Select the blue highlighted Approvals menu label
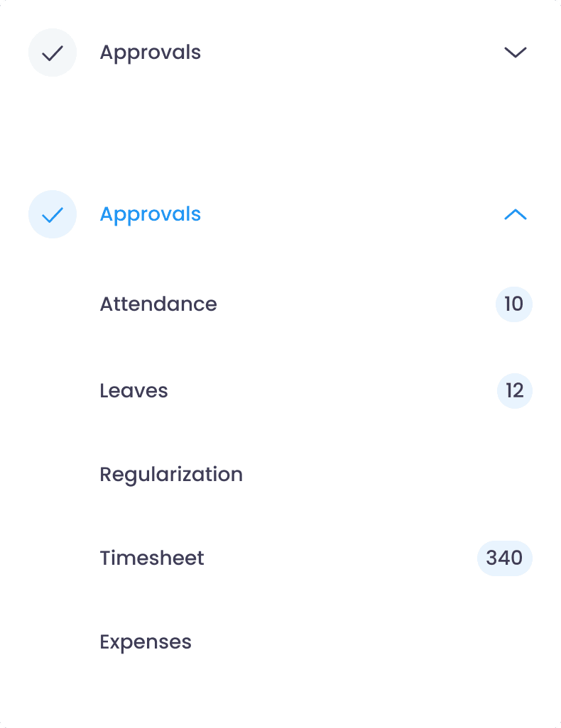Image resolution: width=561 pixels, height=728 pixels. (x=150, y=214)
